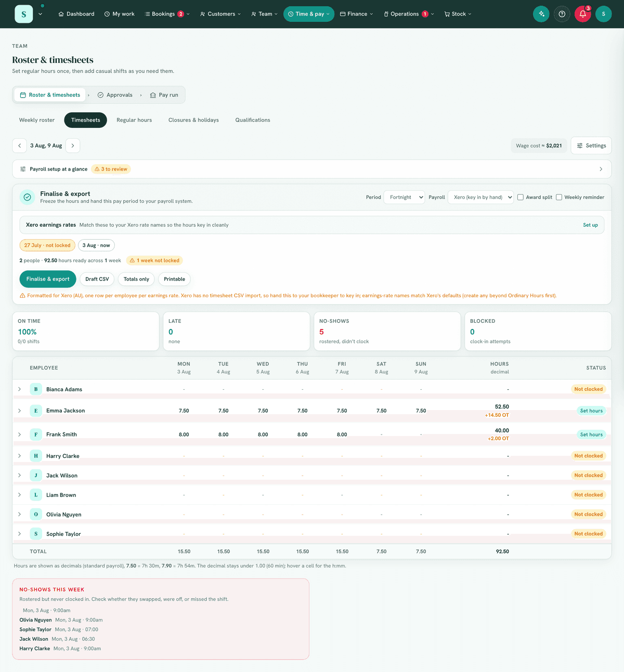
Task: Open the AI assistant sparkle icon
Action: pos(541,14)
